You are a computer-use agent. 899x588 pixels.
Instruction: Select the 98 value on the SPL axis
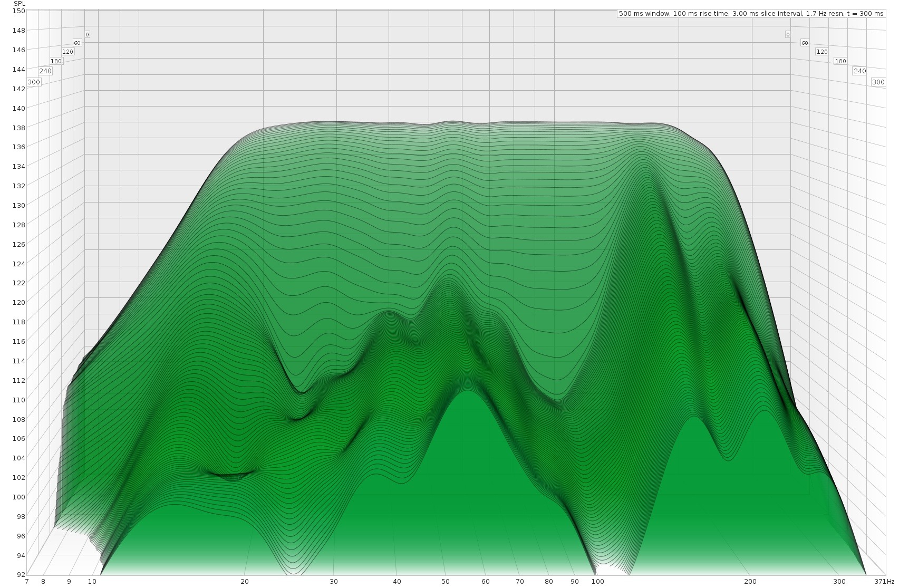pyautogui.click(x=21, y=517)
